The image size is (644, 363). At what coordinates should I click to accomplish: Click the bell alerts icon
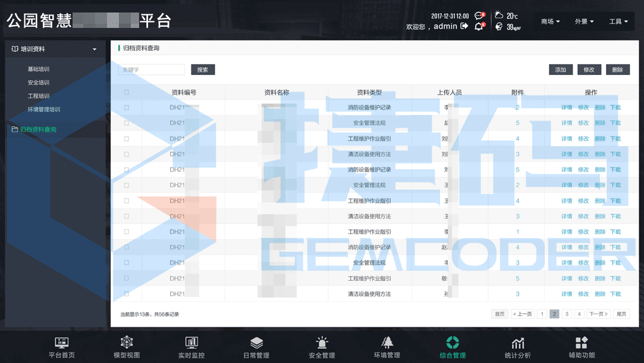480,26
